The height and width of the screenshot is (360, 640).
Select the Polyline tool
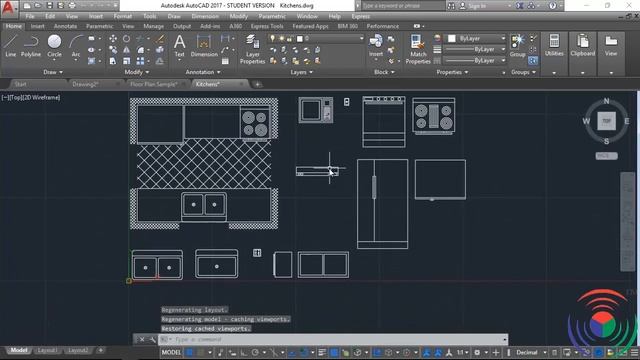[x=31, y=46]
